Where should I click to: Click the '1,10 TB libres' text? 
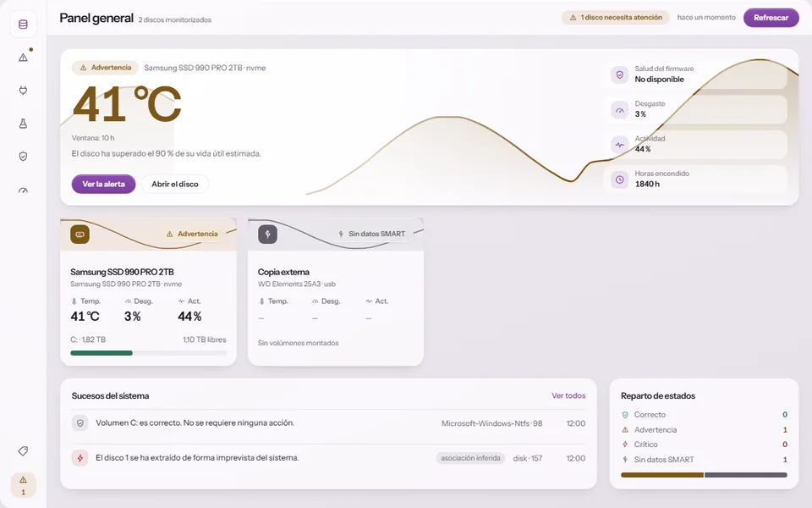click(x=205, y=340)
